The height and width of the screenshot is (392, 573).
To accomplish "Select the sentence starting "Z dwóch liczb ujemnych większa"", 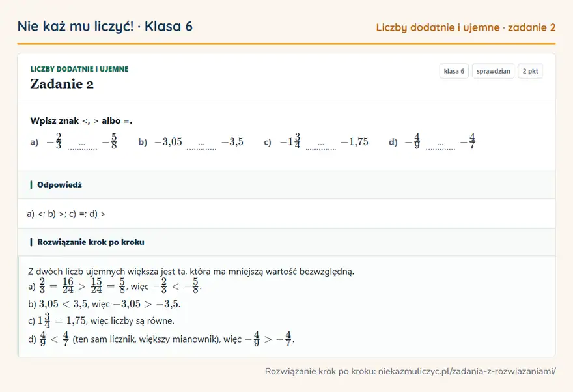I will click(x=191, y=272).
